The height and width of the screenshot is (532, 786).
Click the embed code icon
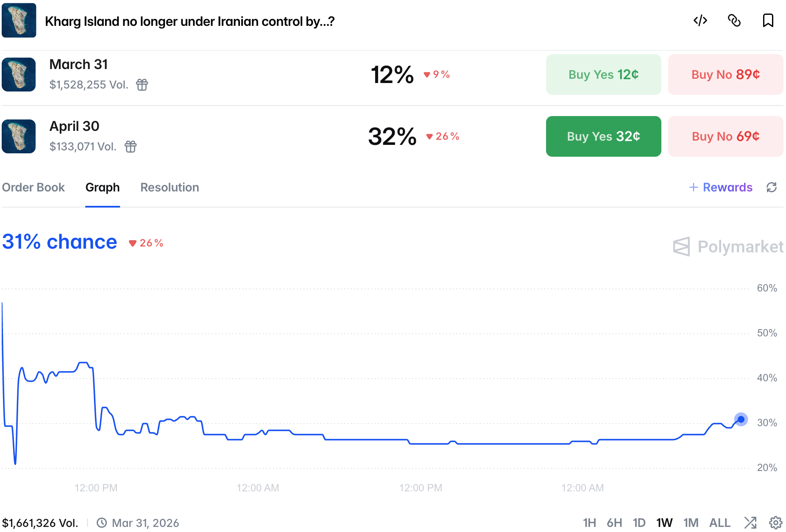click(700, 20)
